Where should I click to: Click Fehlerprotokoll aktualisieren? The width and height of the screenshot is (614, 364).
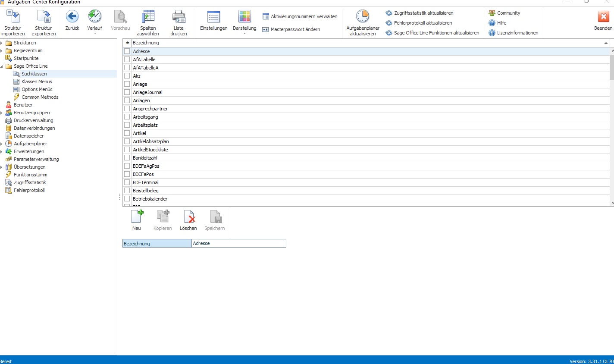tap(419, 23)
